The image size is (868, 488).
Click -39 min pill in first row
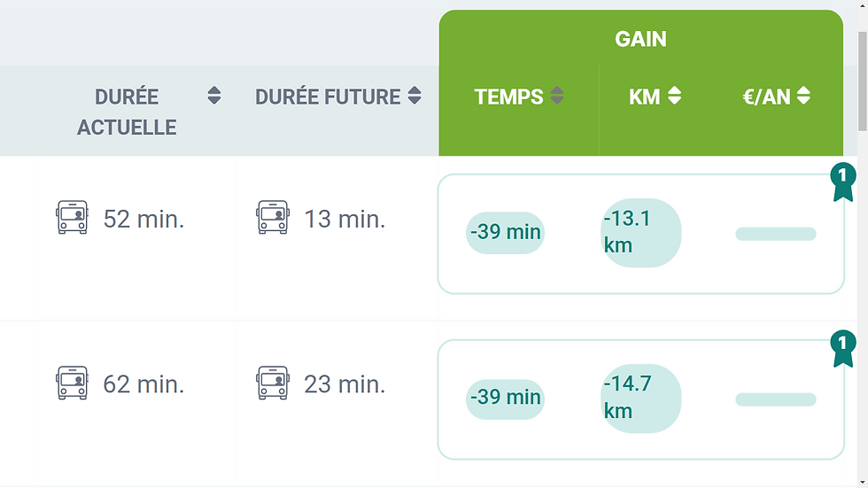[x=506, y=232]
